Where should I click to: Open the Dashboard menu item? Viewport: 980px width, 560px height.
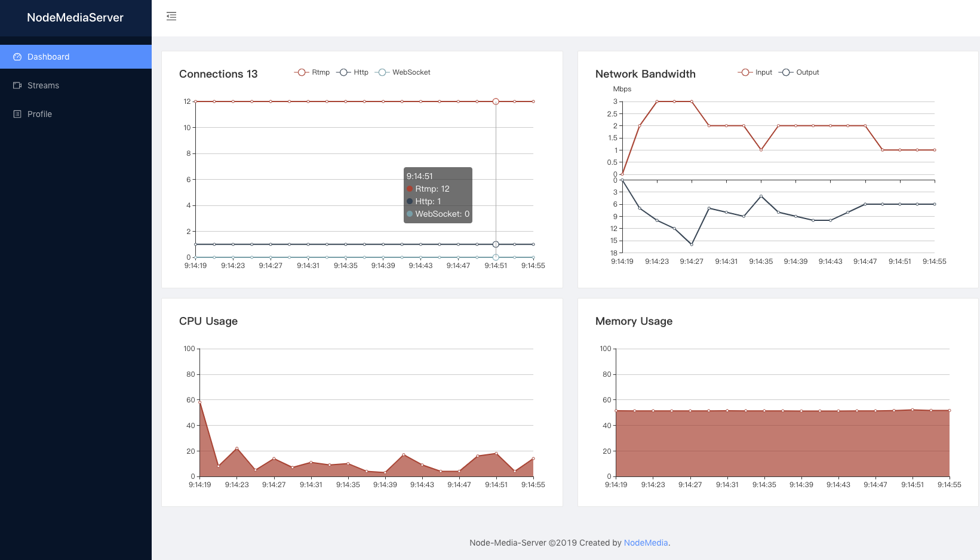click(76, 57)
